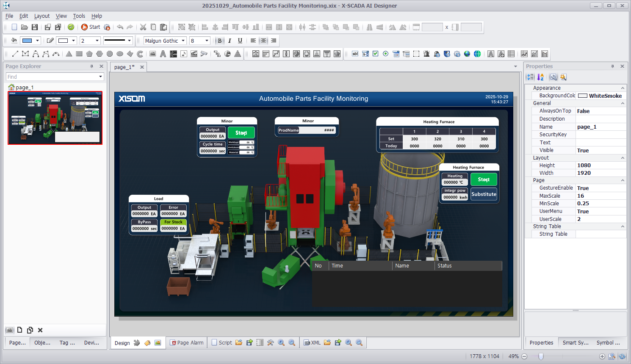Select the ellipse shape tool

[x=120, y=54]
